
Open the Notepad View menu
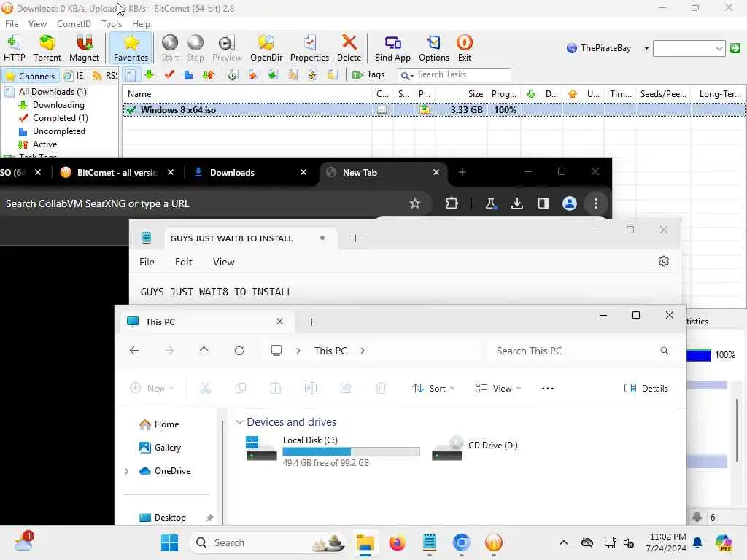pos(223,262)
